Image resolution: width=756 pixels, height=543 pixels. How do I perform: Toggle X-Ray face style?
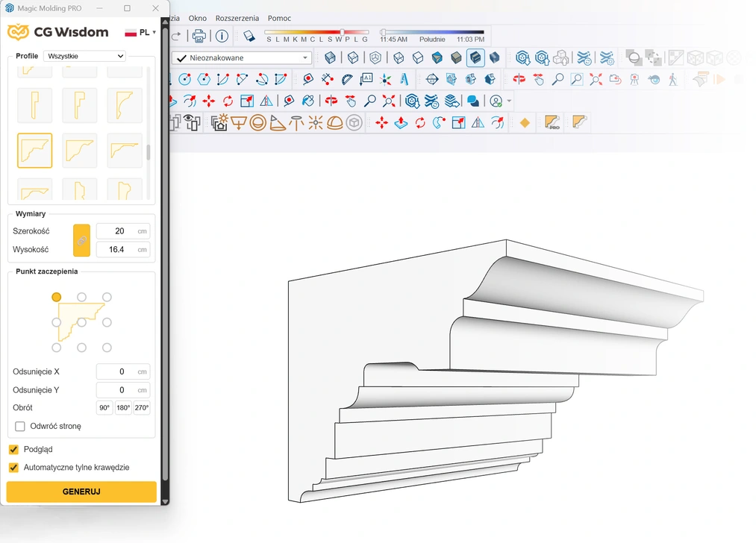[x=330, y=58]
